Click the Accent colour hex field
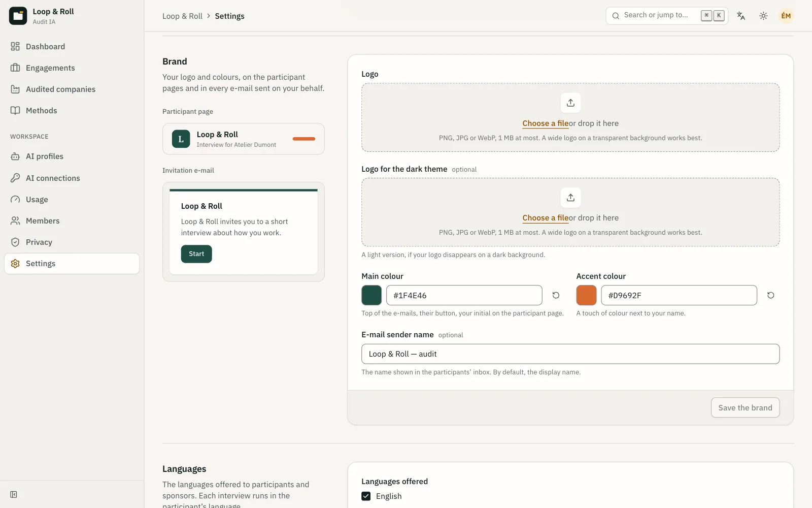812x508 pixels. click(x=679, y=295)
